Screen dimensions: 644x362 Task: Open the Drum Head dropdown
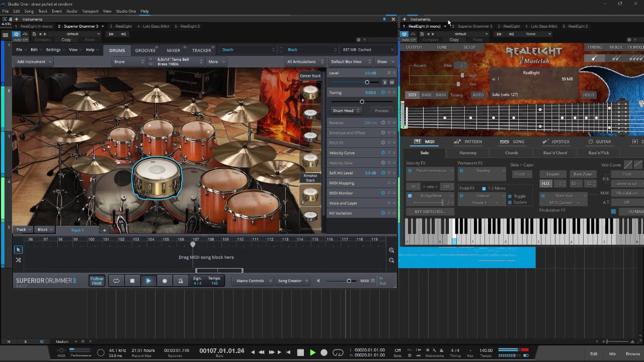point(347,111)
